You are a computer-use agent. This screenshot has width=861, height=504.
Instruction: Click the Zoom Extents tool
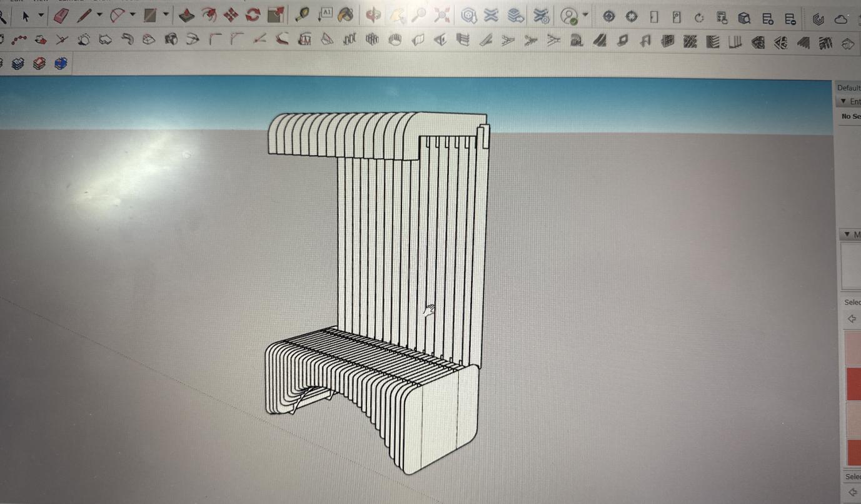442,16
